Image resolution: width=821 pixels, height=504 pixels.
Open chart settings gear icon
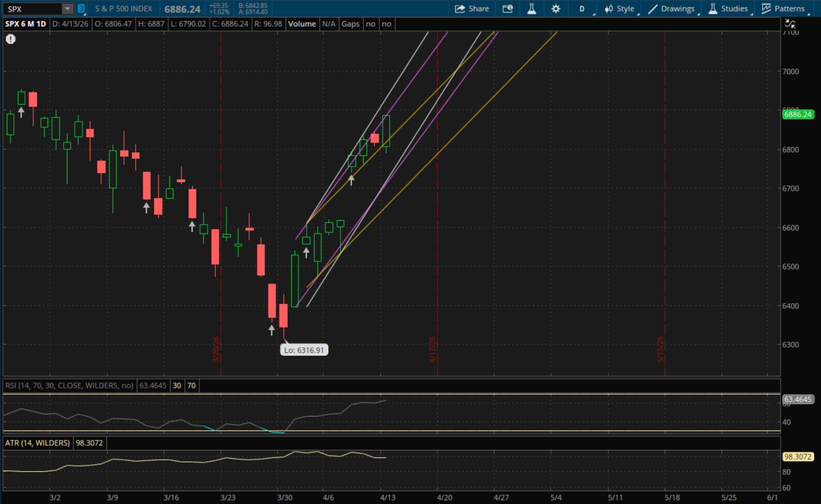[556, 9]
